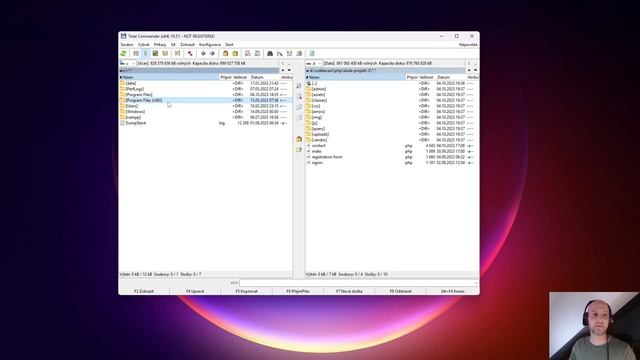The height and width of the screenshot is (360, 640).
Task: Open the Výběr menu
Action: pos(144,44)
